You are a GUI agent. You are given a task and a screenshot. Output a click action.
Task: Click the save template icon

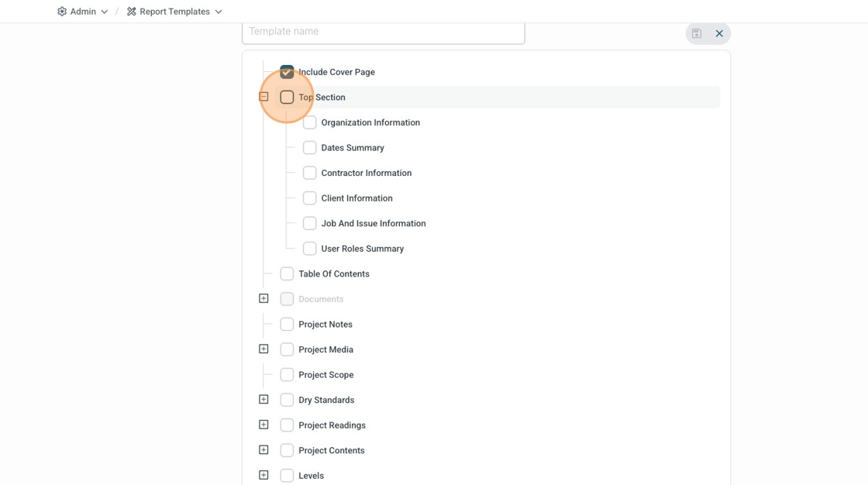(697, 33)
